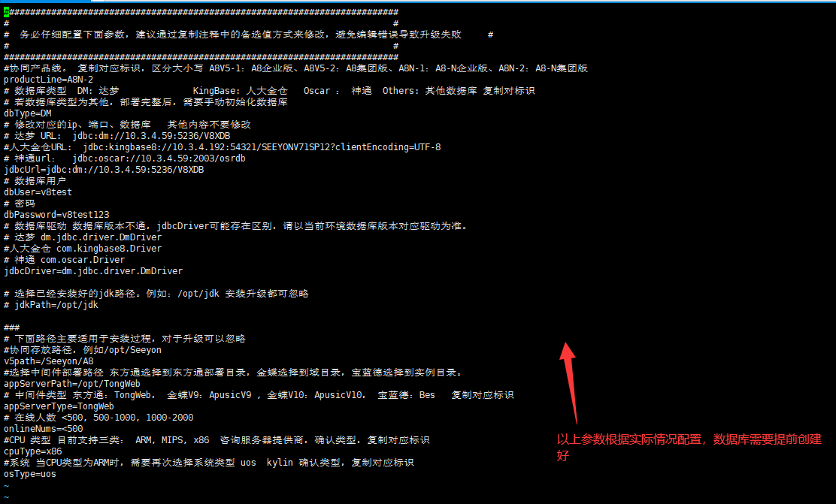Place cursor on productLine=A8N-2 line
The height and width of the screenshot is (504, 836).
[49, 80]
